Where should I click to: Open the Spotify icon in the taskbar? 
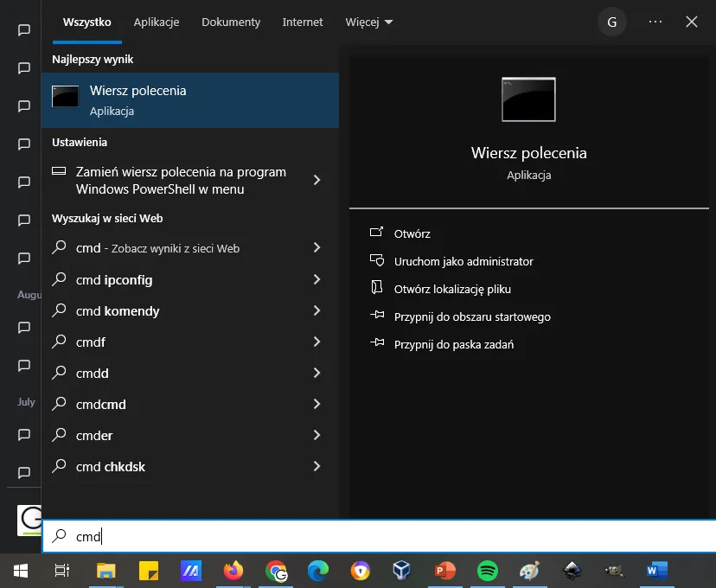point(488,571)
